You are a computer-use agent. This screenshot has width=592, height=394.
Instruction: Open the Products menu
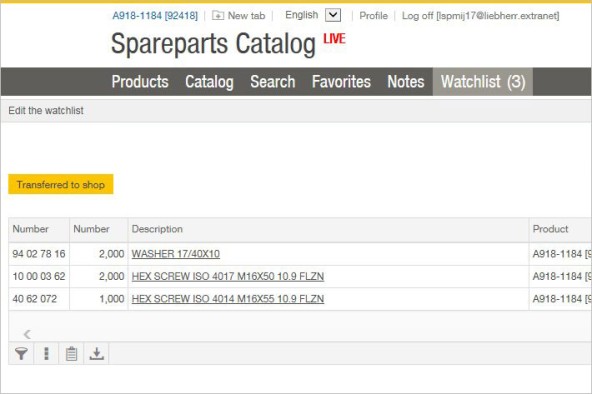(140, 82)
